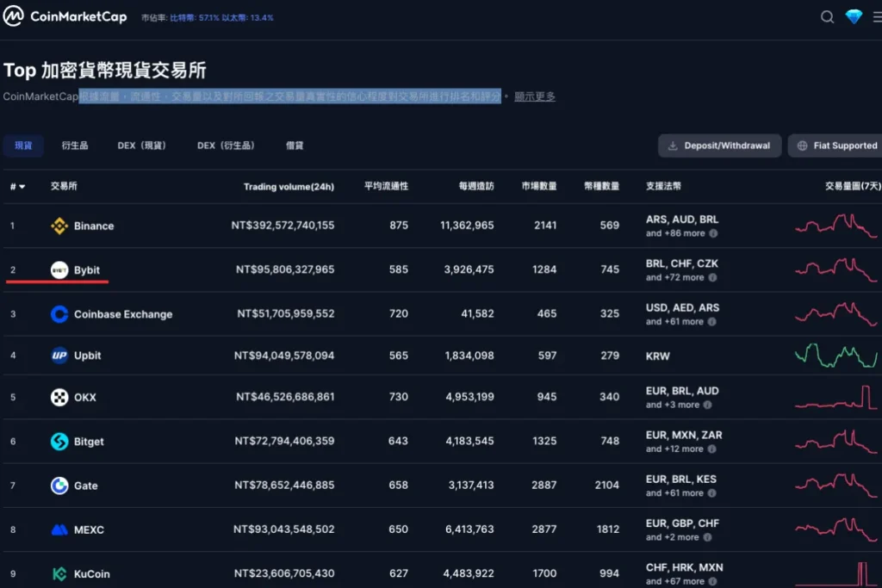Open the hamburger menu
882x588 pixels.
(877, 17)
